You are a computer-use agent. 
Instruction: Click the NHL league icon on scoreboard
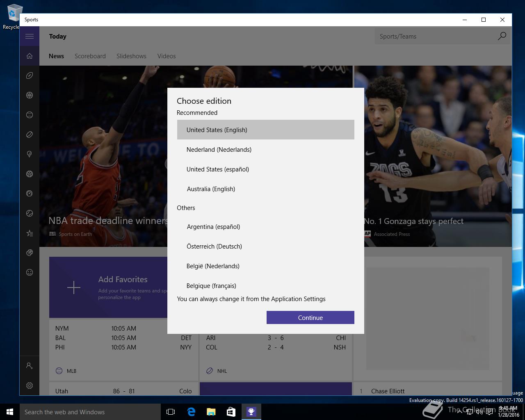[x=210, y=371]
